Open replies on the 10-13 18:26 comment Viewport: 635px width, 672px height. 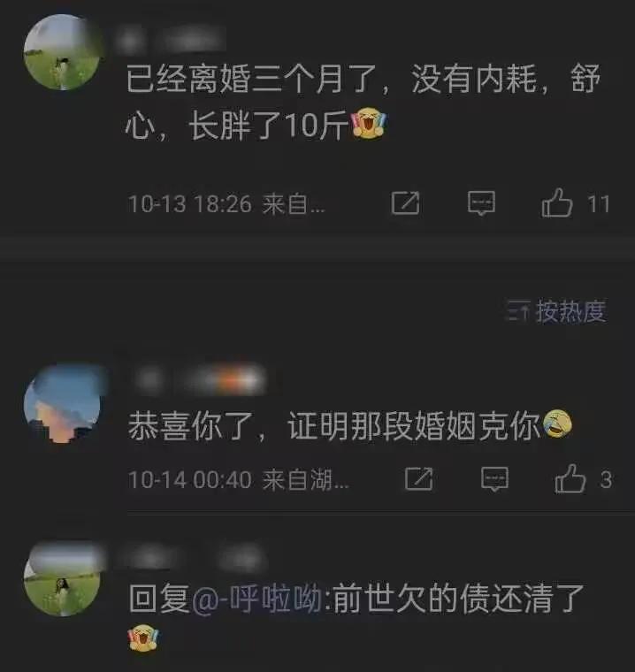click(x=481, y=203)
